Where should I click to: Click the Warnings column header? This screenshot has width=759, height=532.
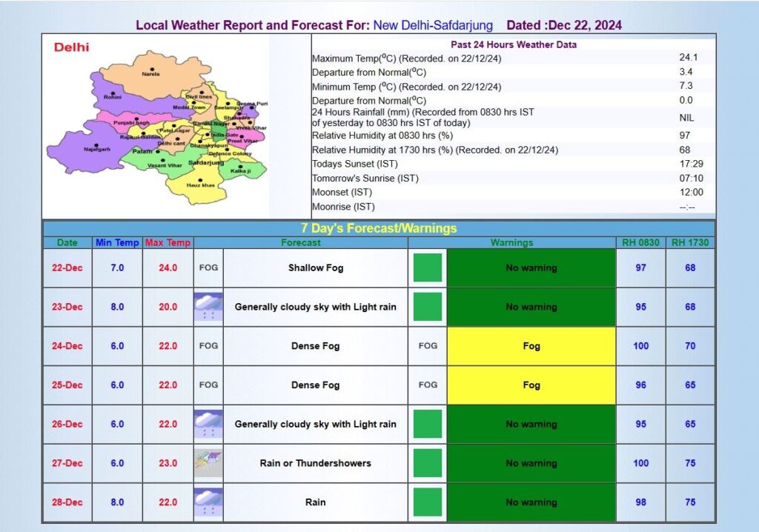click(511, 242)
